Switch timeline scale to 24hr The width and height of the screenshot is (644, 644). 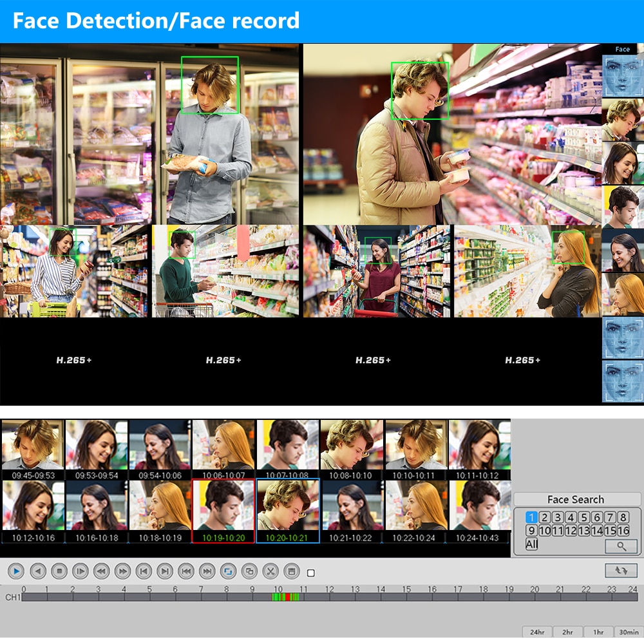tap(537, 632)
